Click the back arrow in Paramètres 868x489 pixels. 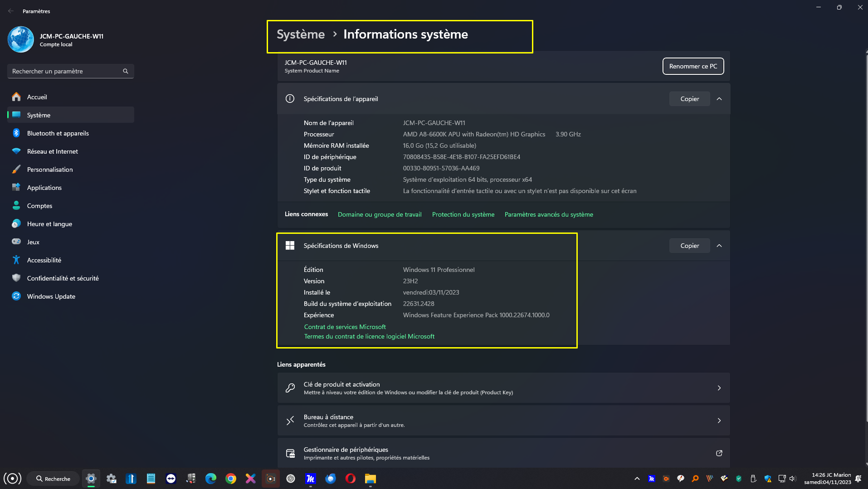[11, 11]
